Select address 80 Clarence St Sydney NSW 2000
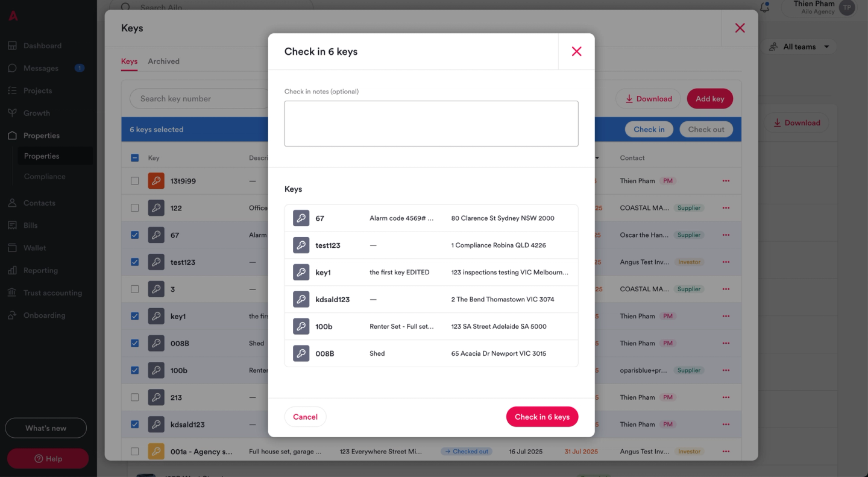The height and width of the screenshot is (477, 868). coord(503,218)
